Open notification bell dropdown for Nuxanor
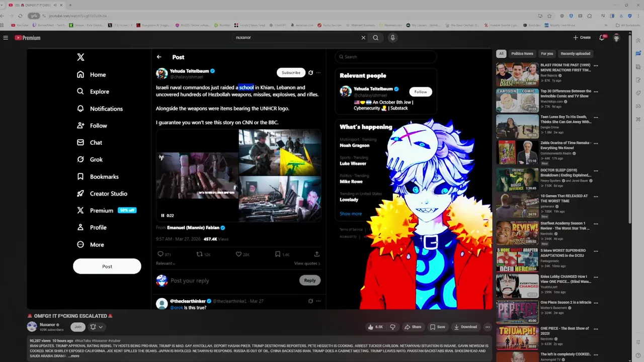Viewport: 644px width, 362px height. pos(96,327)
